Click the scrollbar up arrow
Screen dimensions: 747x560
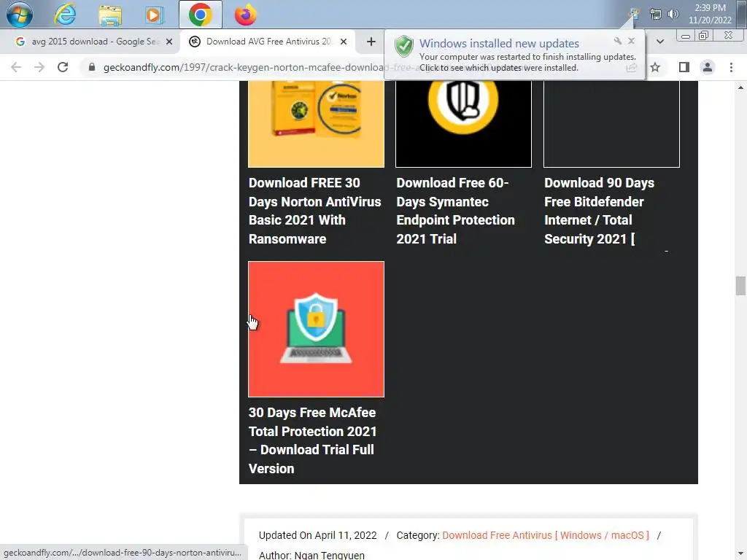[x=740, y=87]
